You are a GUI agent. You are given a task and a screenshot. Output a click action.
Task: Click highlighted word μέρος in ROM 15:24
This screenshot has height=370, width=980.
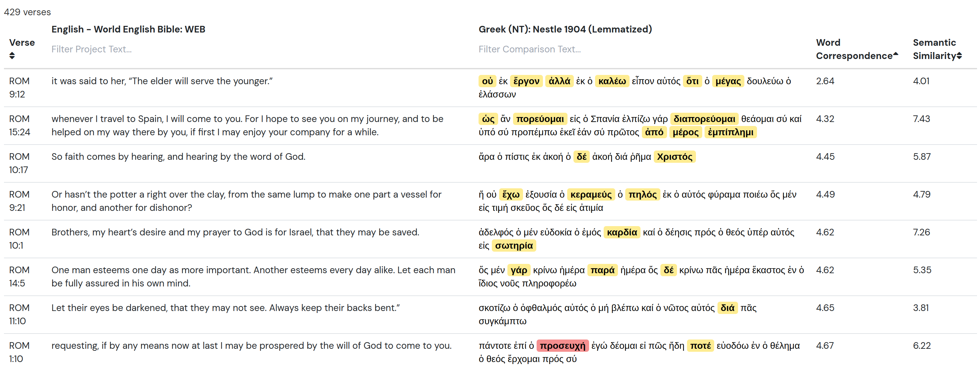pos(686,133)
